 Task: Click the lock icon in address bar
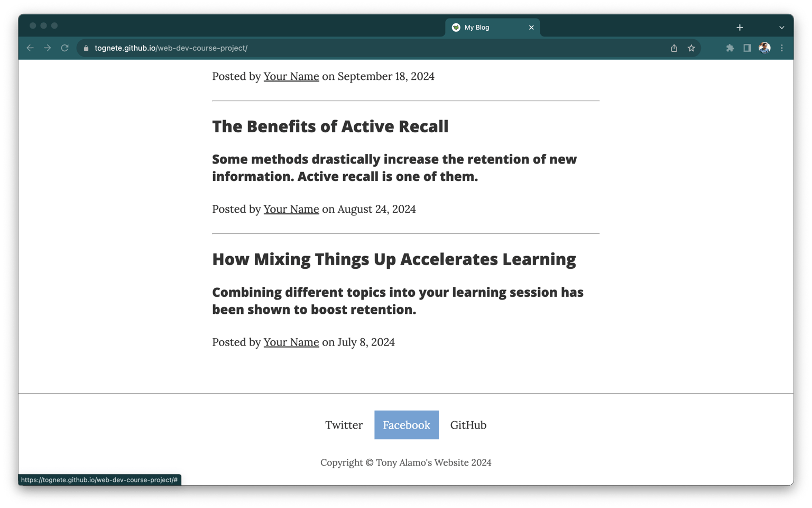86,48
